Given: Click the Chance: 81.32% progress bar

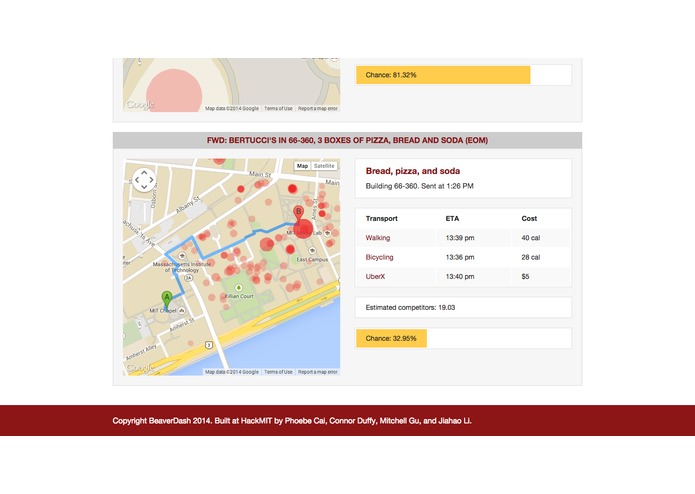Looking at the screenshot, I should pos(463,75).
